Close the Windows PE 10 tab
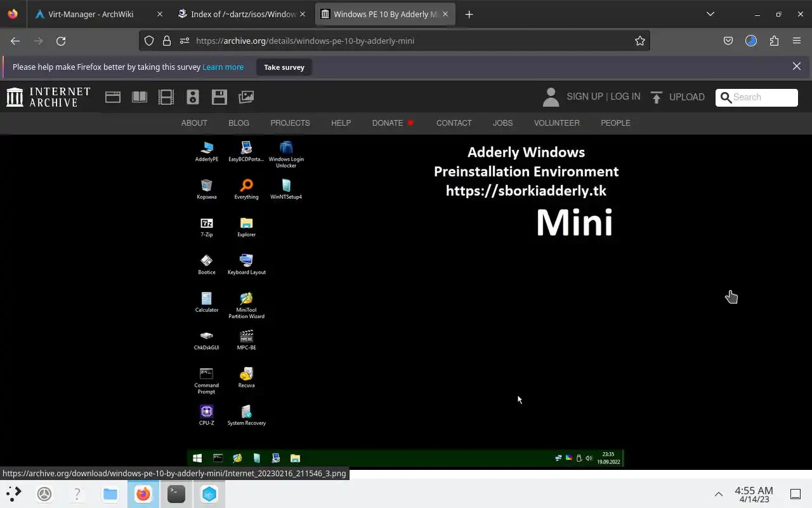Viewport: 812px width, 508px height. 445,14
